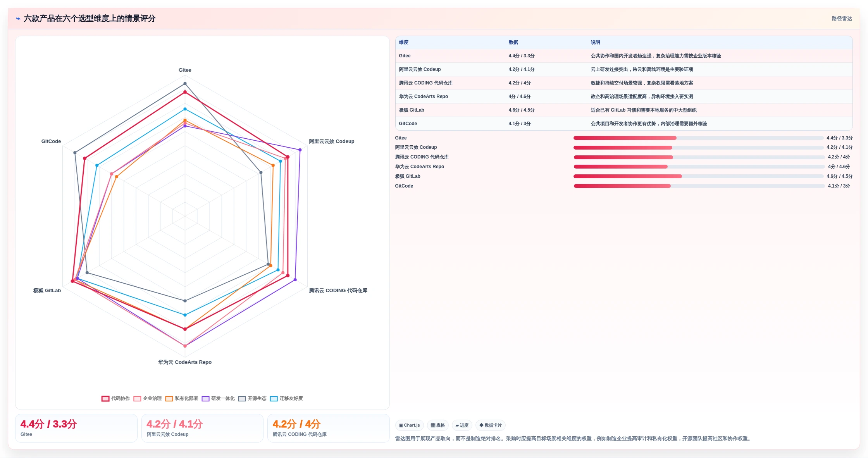Click the blue icon beside the page title
This screenshot has height=458, width=868.
click(18, 19)
